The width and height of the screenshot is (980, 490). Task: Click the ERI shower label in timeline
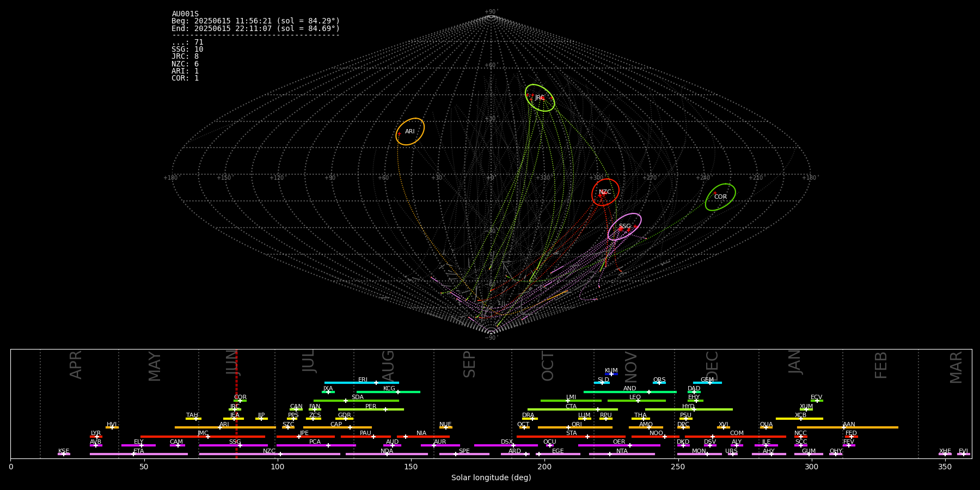coord(363,380)
